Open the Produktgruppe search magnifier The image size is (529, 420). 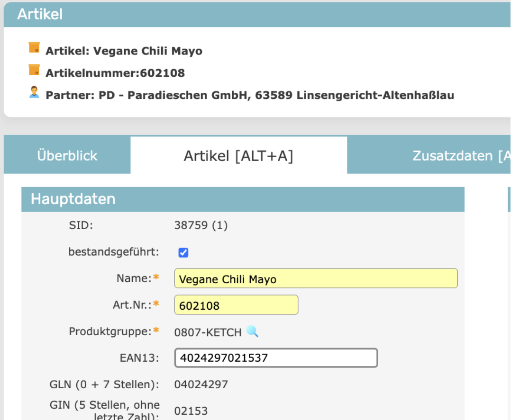pos(253,331)
